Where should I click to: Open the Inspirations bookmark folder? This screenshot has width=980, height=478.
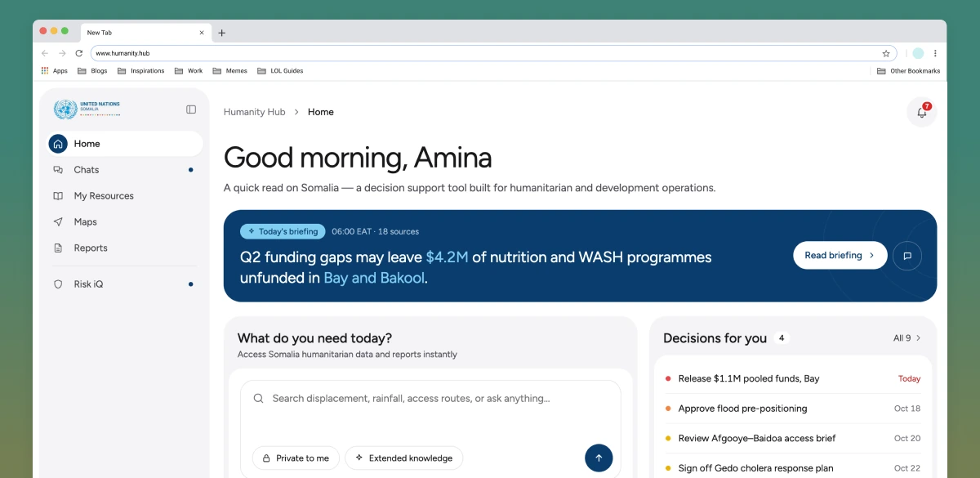pos(140,71)
